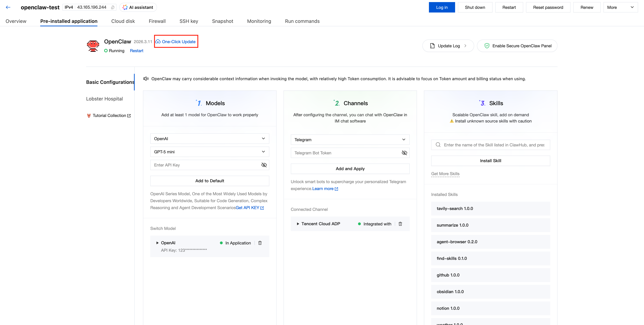Delete the Tencent Cloud ADP channel
Viewport: 644px width, 325px height.
[x=400, y=224]
